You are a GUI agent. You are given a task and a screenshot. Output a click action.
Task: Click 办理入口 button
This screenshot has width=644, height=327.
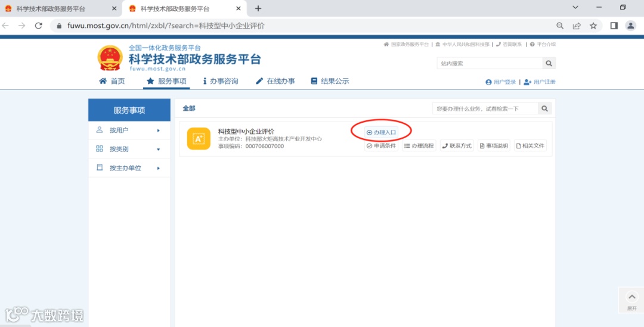tap(382, 132)
